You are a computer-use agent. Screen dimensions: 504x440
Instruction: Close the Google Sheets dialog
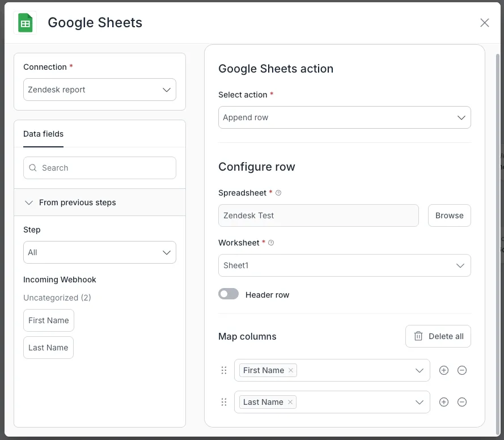pos(484,23)
